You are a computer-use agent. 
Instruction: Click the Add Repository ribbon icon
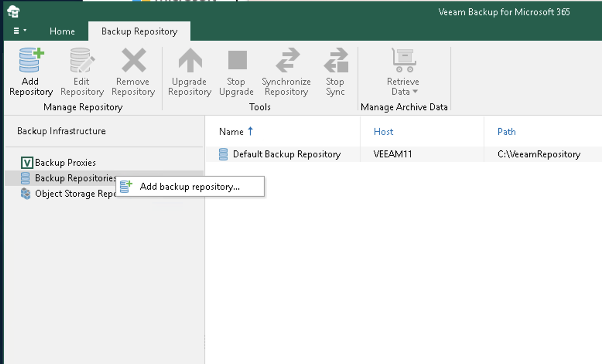[x=31, y=60]
